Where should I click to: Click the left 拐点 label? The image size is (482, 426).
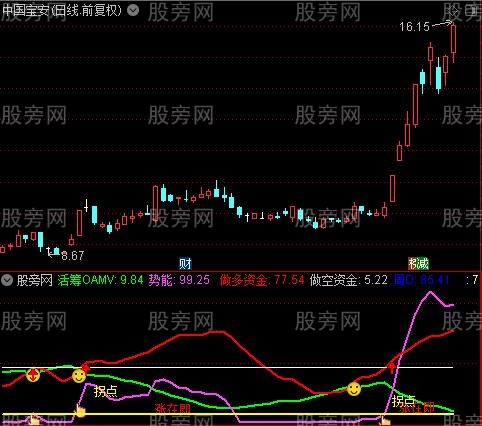pos(106,391)
